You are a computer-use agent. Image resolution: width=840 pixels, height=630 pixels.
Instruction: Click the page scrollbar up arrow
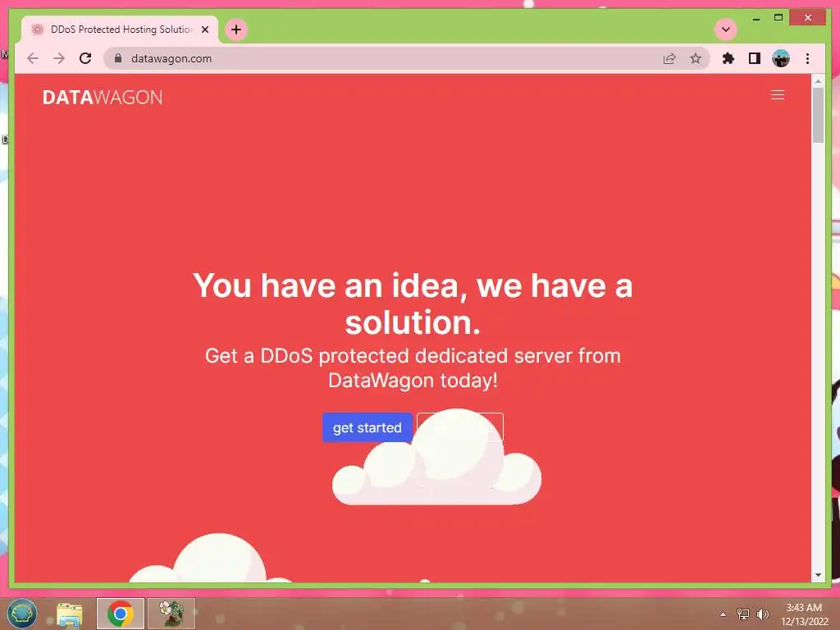click(818, 81)
